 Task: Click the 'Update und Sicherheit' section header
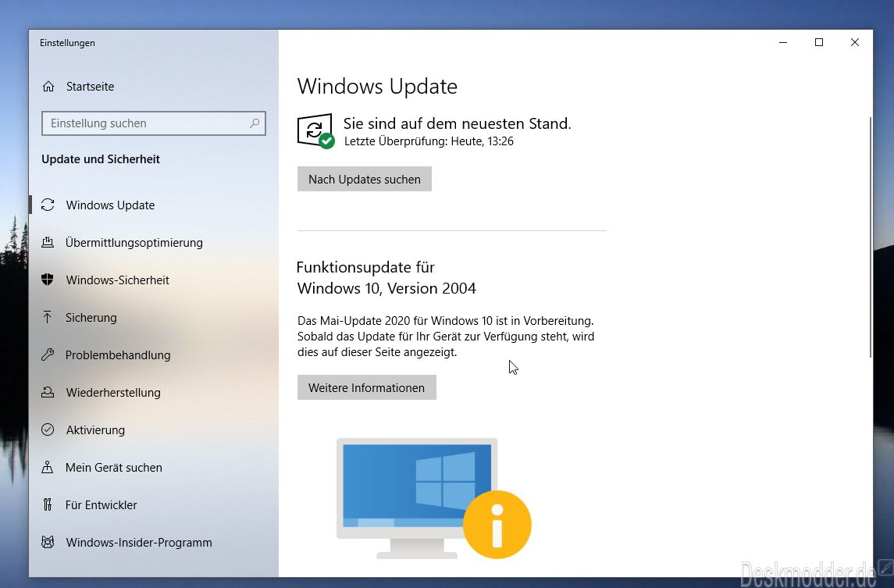pos(101,159)
